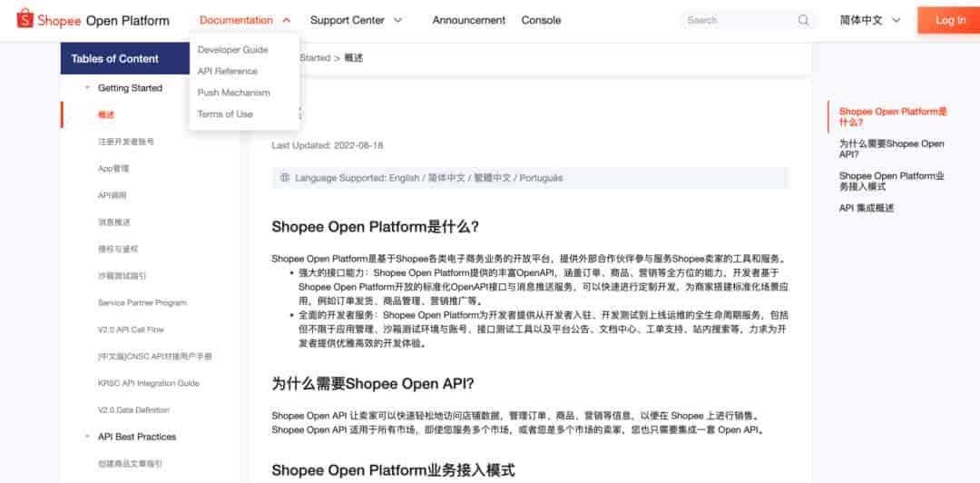The image size is (980, 483).
Task: Click the Last Updated: 2022-08-18 text
Action: (328, 145)
